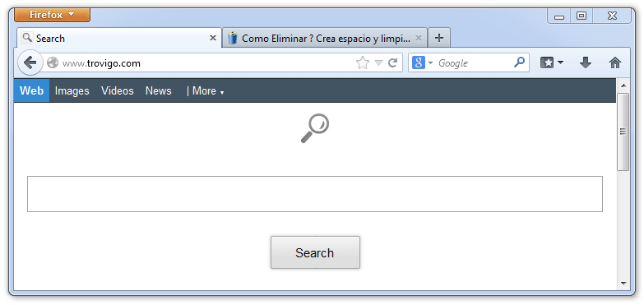
Task: Go back with the back arrow button
Action: click(x=30, y=62)
